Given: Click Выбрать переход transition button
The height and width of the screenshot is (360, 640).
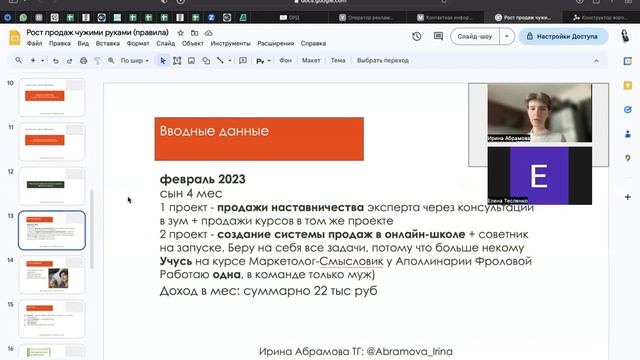Looking at the screenshot, I should tap(383, 60).
